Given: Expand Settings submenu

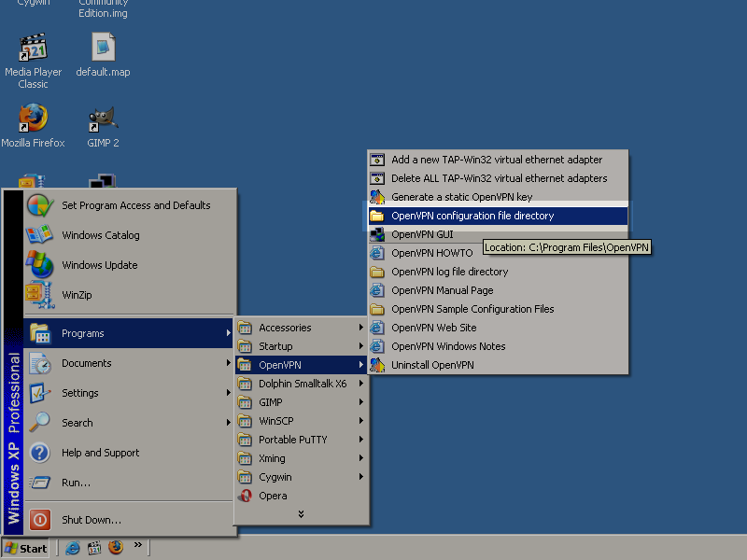Looking at the screenshot, I should pos(130,393).
